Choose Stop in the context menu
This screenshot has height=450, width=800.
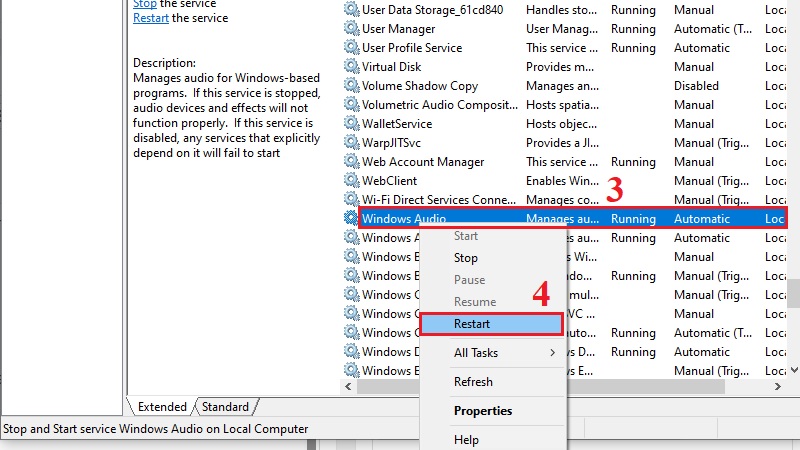point(466,258)
